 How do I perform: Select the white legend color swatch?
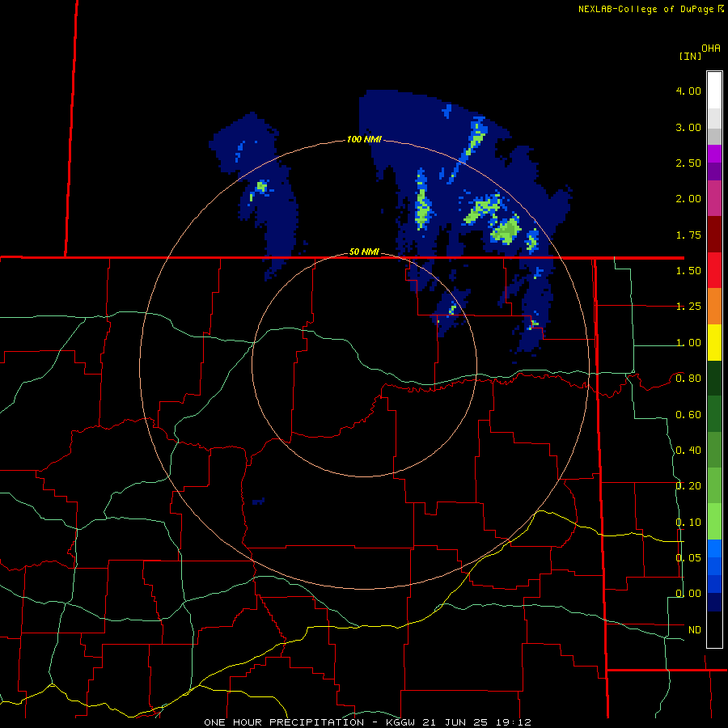(x=714, y=91)
